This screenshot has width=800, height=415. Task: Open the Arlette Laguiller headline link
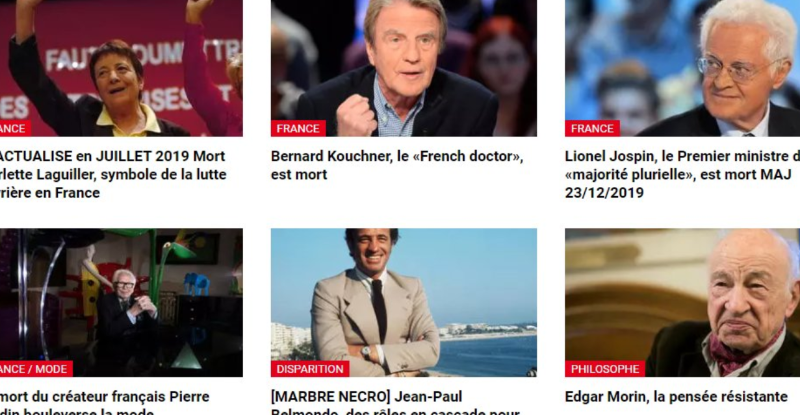[113, 174]
